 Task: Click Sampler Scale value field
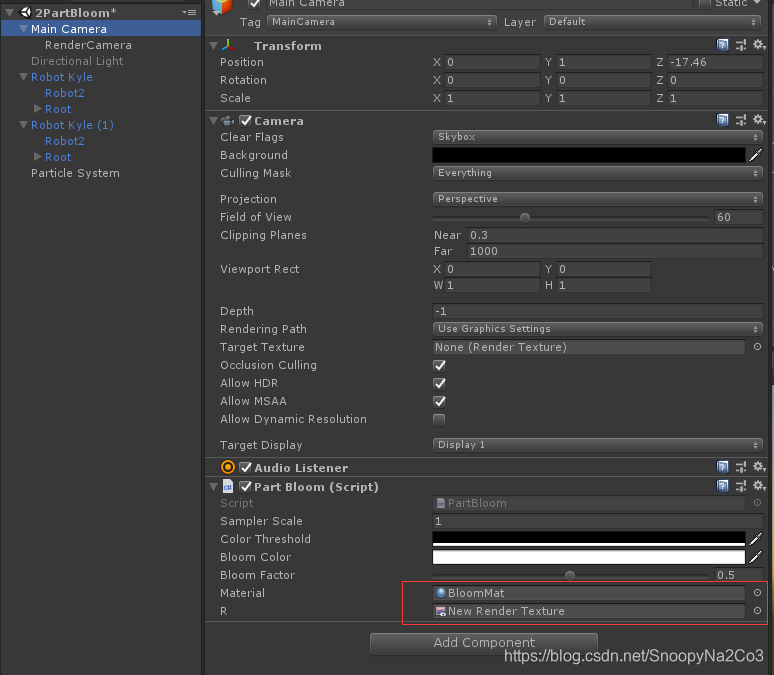[x=597, y=521]
